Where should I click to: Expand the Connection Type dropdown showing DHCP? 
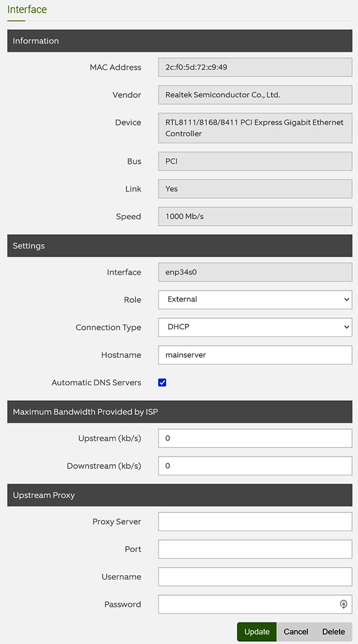pos(255,327)
